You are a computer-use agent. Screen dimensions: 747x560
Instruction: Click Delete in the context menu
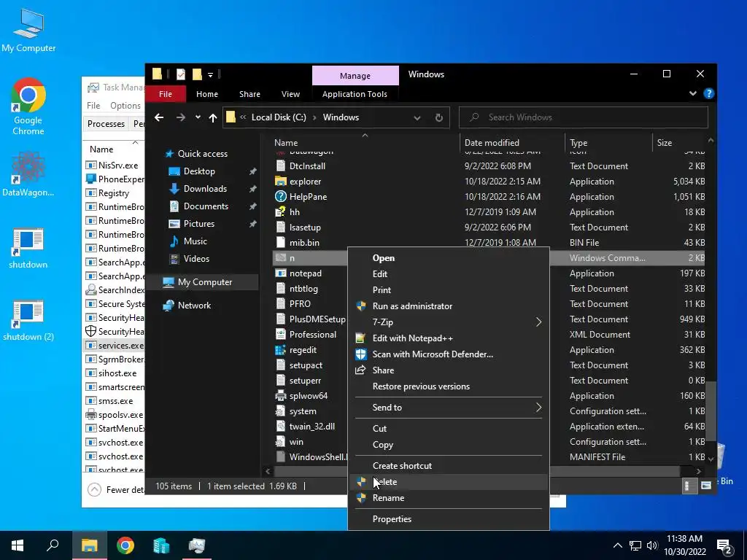(449, 482)
